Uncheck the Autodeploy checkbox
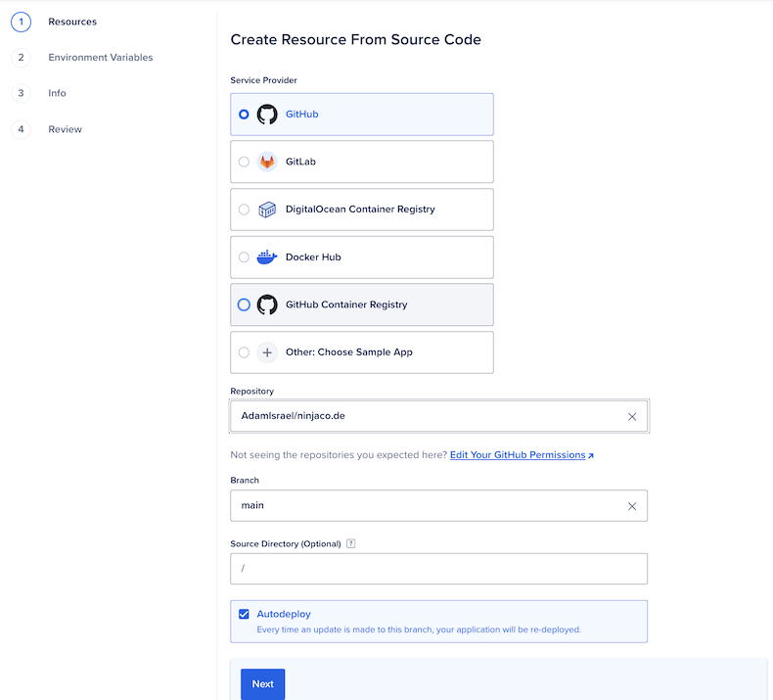Image resolution: width=773 pixels, height=700 pixels. [x=244, y=614]
